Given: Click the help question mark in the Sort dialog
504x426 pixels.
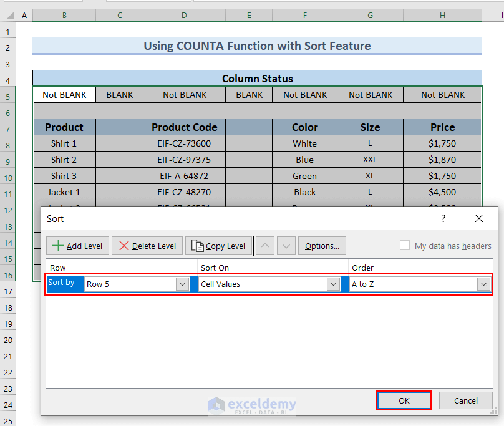Looking at the screenshot, I should (443, 218).
